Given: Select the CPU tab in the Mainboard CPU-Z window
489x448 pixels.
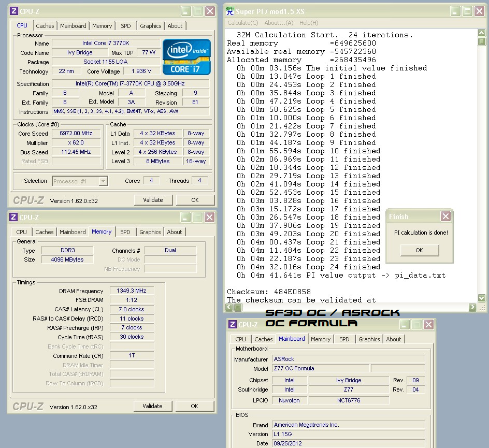Looking at the screenshot, I should (240, 339).
